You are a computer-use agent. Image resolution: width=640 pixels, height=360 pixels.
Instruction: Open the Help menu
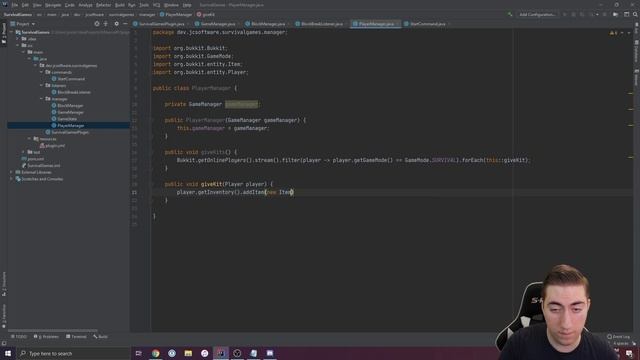187,5
